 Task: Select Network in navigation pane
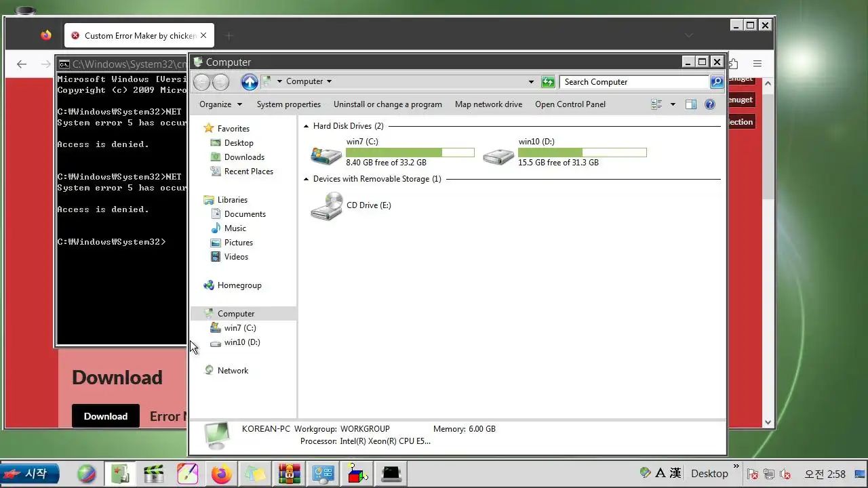(x=233, y=371)
